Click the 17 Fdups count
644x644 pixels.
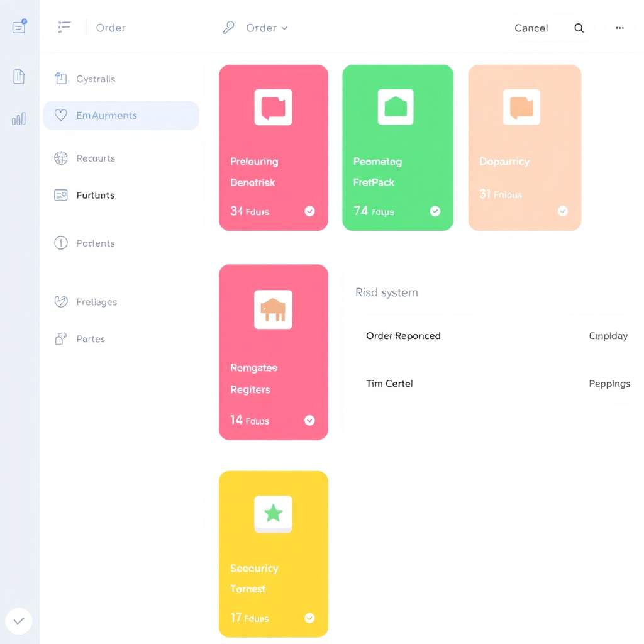coord(249,618)
